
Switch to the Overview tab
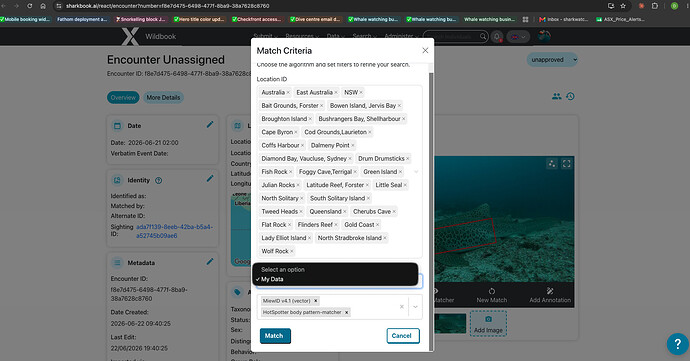coord(123,97)
